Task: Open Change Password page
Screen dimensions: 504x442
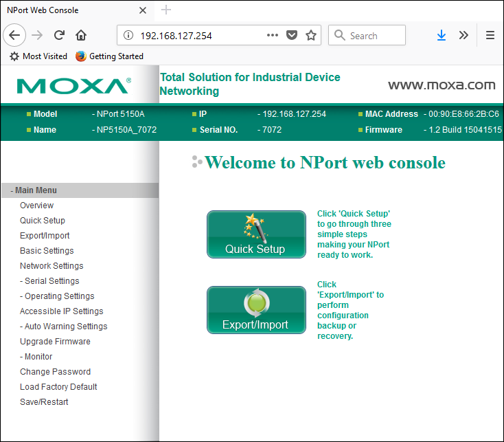Action: (x=56, y=372)
